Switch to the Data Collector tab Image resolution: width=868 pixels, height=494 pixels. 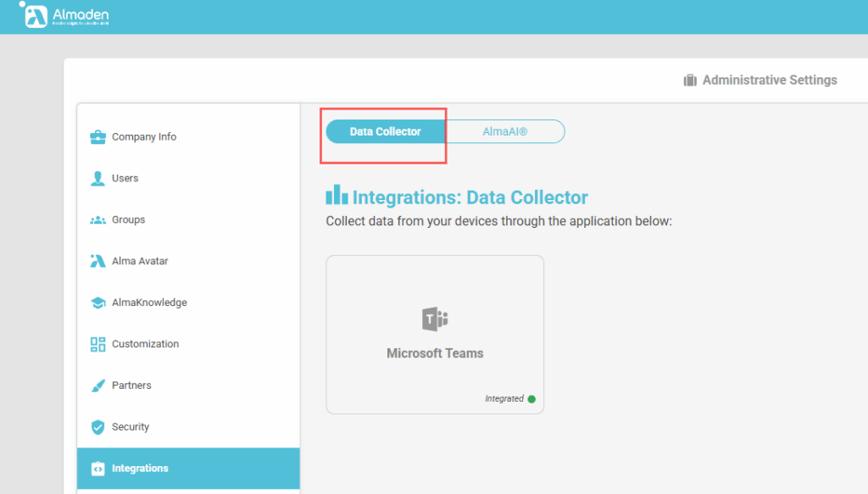(x=386, y=131)
